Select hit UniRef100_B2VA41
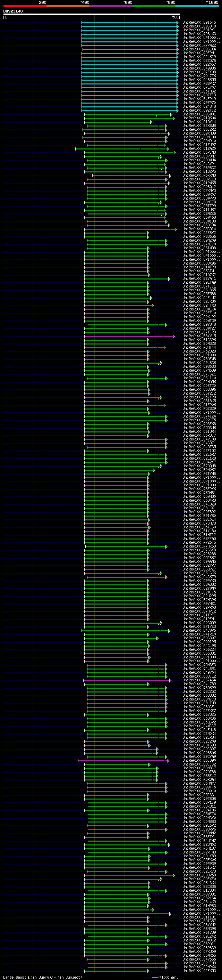Screen dimensions: 222x980 [199, 279]
